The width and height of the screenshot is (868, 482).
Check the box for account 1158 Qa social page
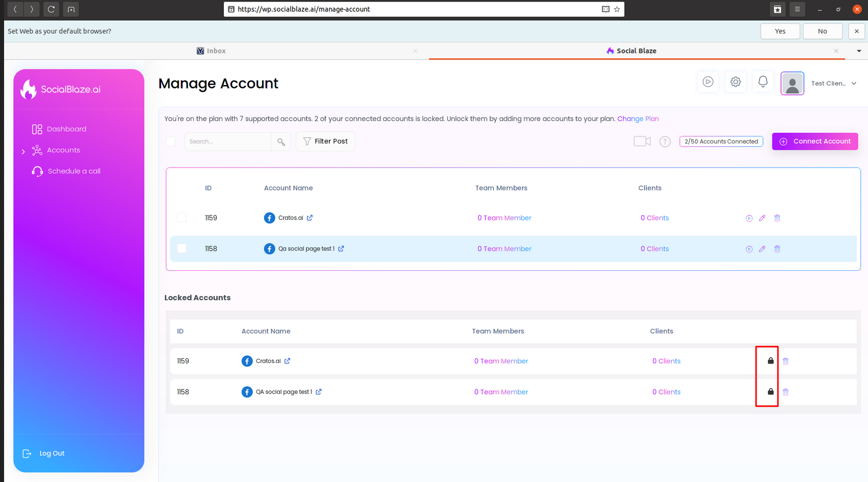pyautogui.click(x=182, y=248)
